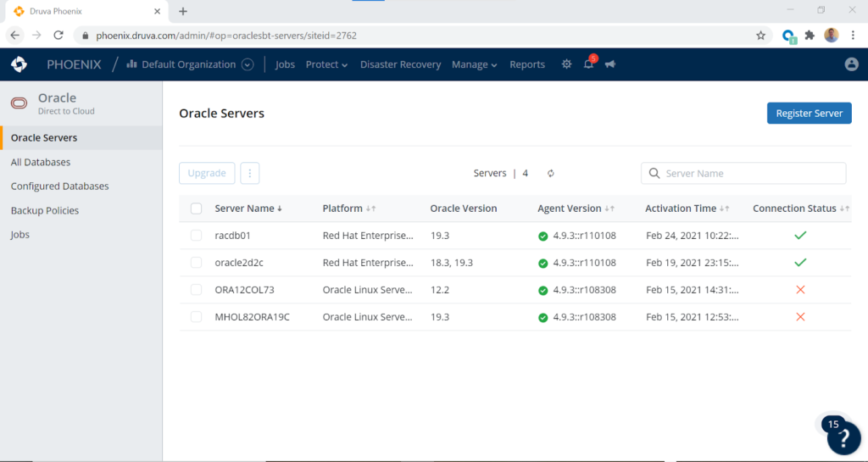Open the Protect dropdown menu
The width and height of the screenshot is (868, 462).
tap(326, 64)
